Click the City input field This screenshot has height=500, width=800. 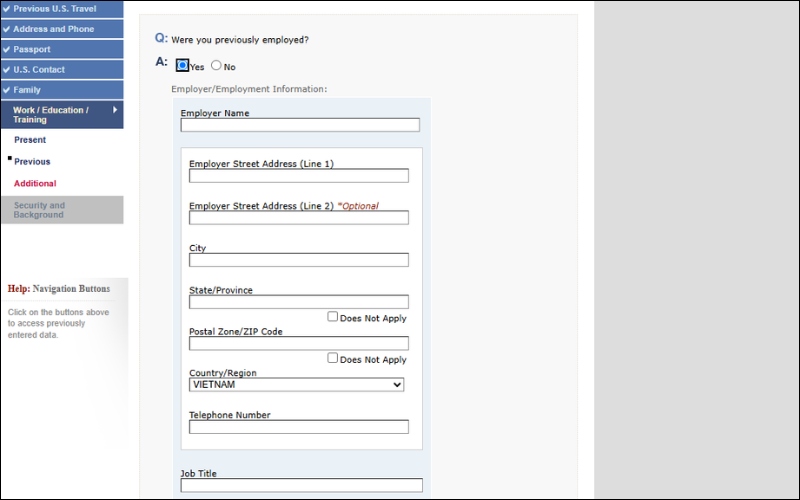tap(299, 260)
